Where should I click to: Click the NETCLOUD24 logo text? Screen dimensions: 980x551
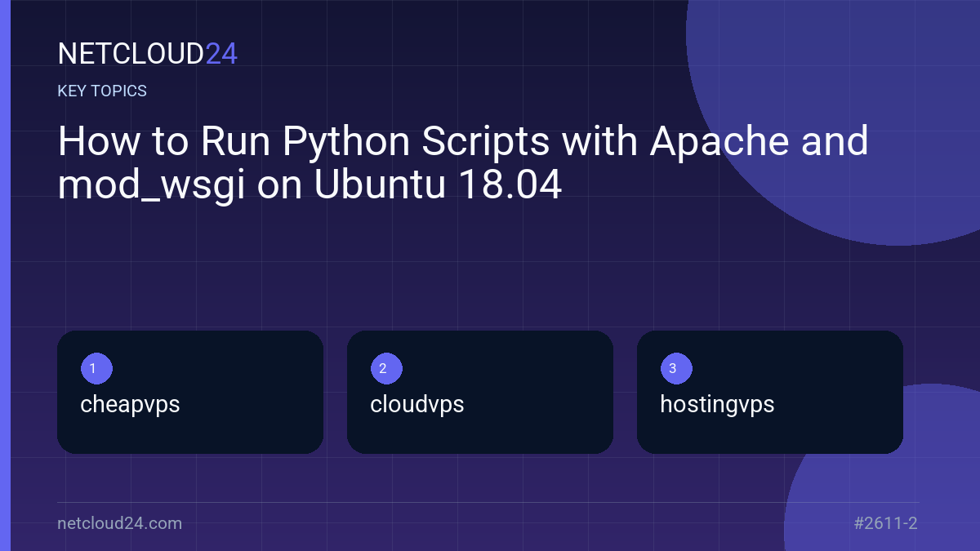click(147, 54)
